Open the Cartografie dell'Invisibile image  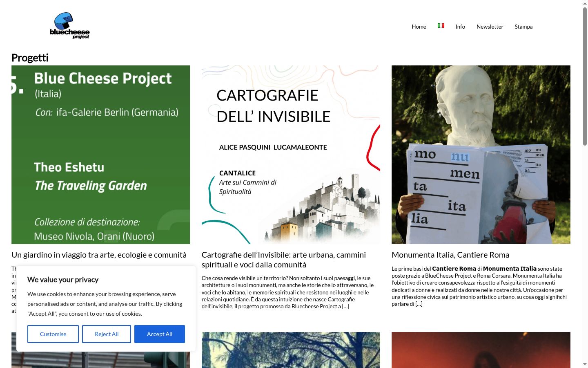(291, 155)
